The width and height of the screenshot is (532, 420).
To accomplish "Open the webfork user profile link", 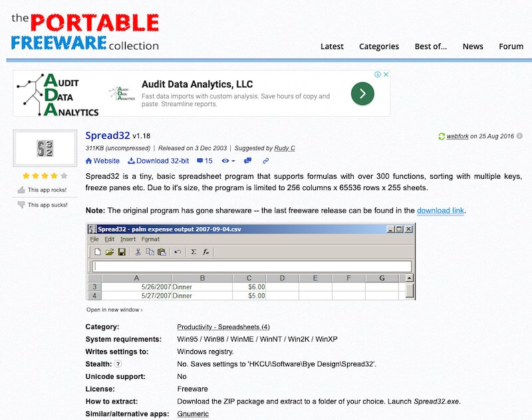I will [x=458, y=136].
